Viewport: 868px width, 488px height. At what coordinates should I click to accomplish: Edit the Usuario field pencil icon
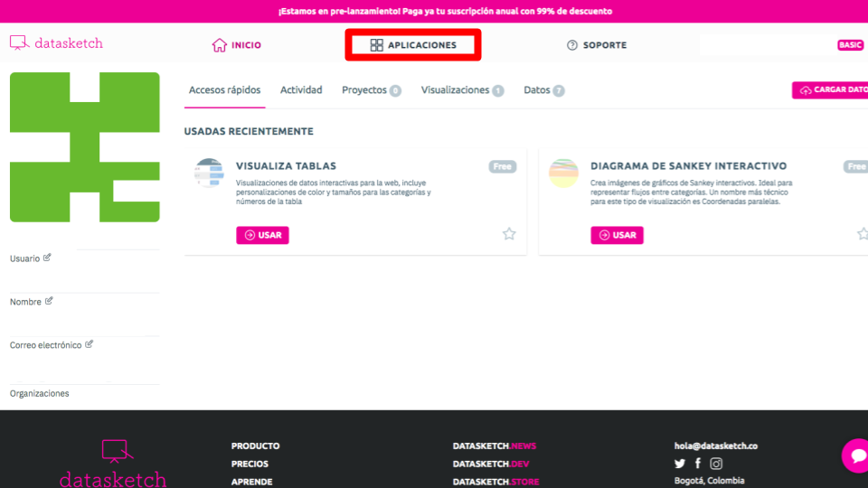pyautogui.click(x=47, y=258)
